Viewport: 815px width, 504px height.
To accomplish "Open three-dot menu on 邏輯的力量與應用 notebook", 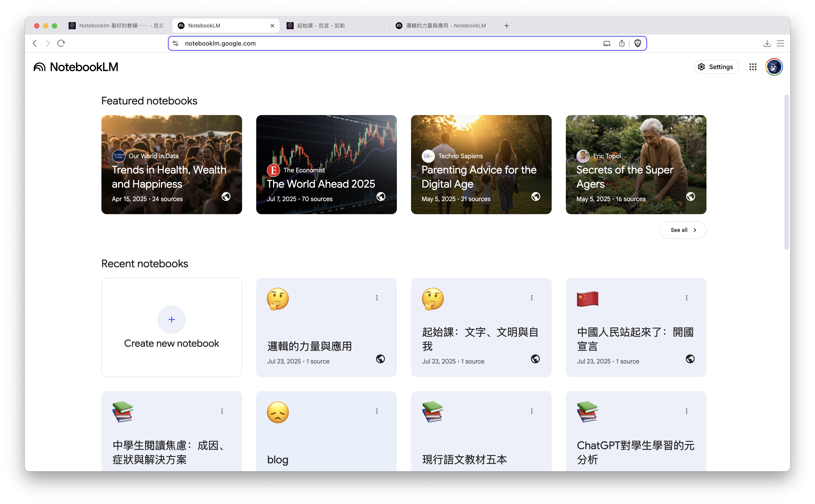I will (x=377, y=298).
